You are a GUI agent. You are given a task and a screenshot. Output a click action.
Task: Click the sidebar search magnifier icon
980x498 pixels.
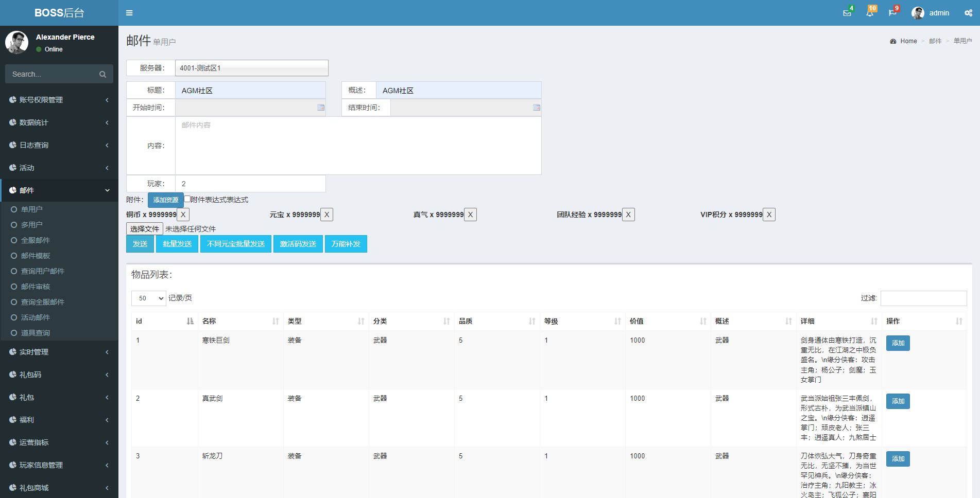click(102, 75)
